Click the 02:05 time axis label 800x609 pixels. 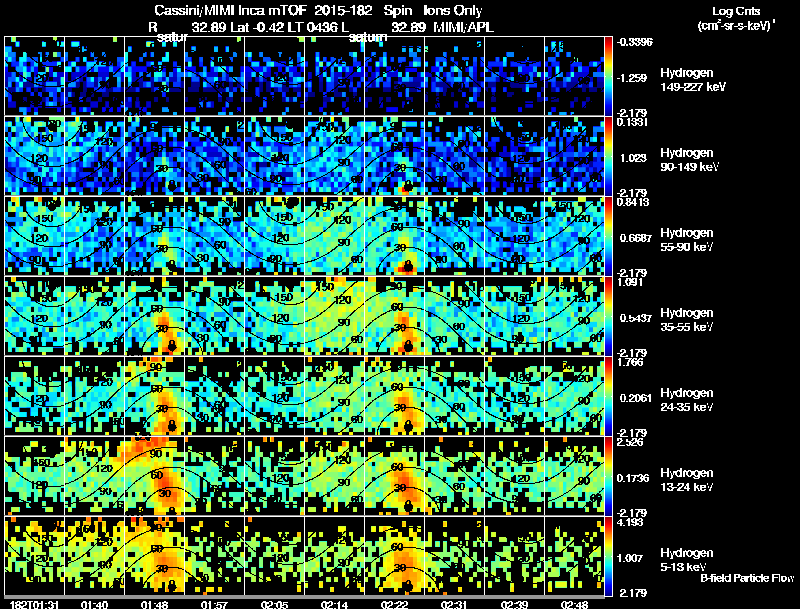pos(274,604)
